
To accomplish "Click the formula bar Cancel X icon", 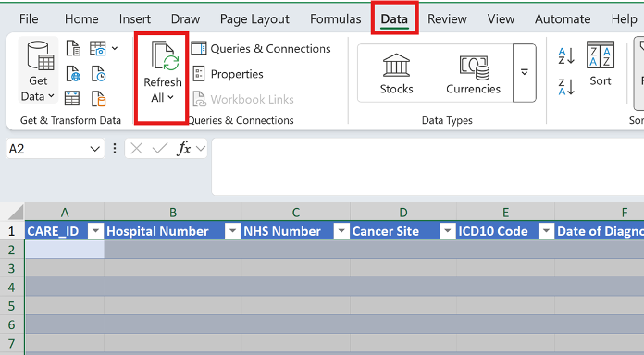I will 136,148.
